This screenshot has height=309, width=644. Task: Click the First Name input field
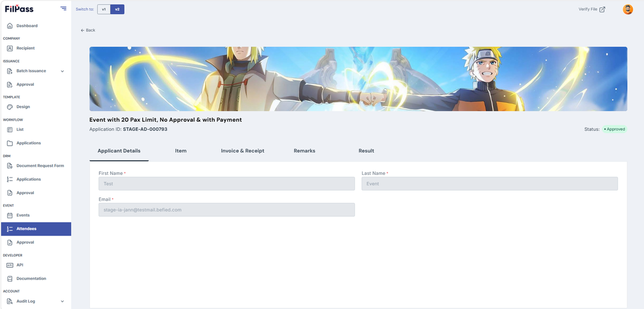(x=226, y=183)
